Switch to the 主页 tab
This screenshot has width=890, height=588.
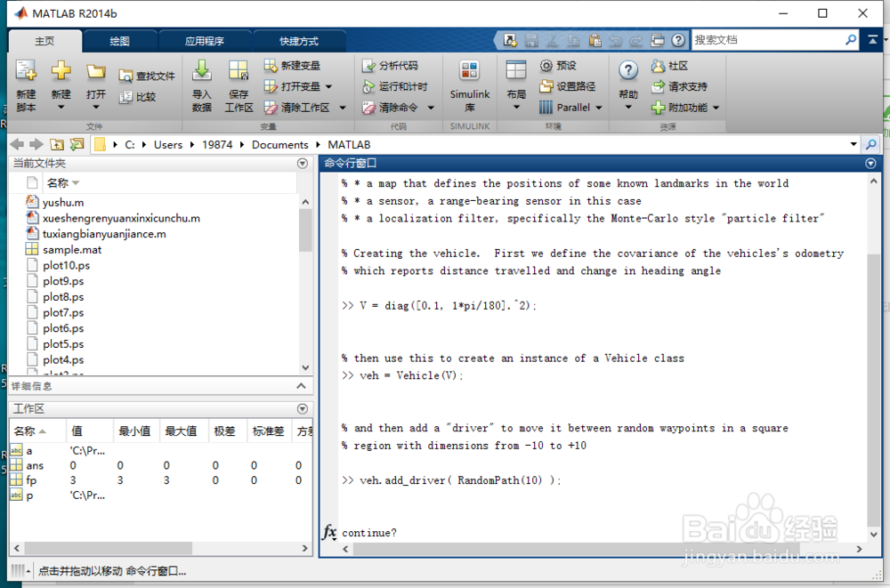44,42
